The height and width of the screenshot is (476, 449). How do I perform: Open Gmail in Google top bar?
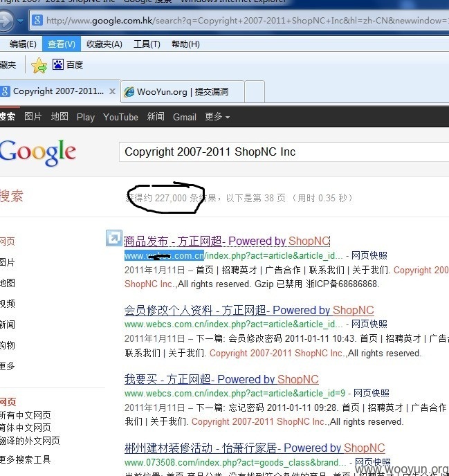(185, 117)
